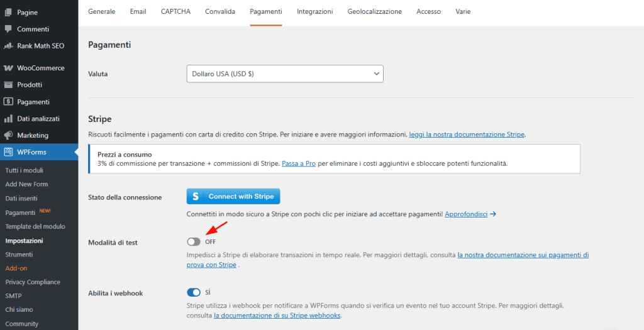Viewport: 644px width, 330px height.
Task: Open the Convalida tab
Action: click(x=220, y=11)
